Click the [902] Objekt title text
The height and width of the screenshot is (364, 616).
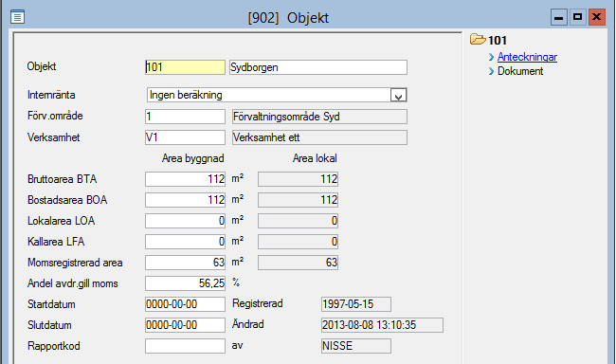(288, 18)
